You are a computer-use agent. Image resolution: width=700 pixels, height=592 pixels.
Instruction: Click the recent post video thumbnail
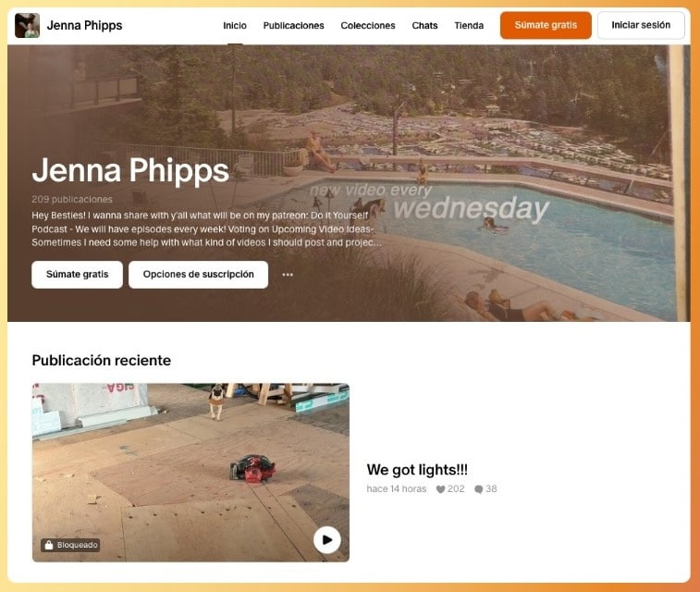point(190,473)
